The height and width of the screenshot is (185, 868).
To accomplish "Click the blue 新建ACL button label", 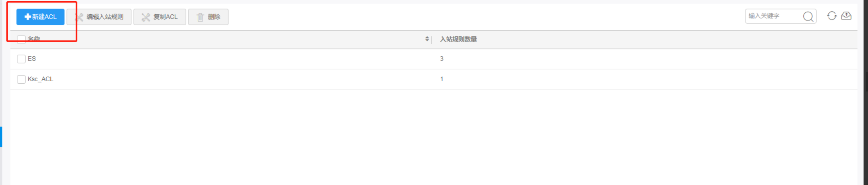I will pyautogui.click(x=45, y=17).
